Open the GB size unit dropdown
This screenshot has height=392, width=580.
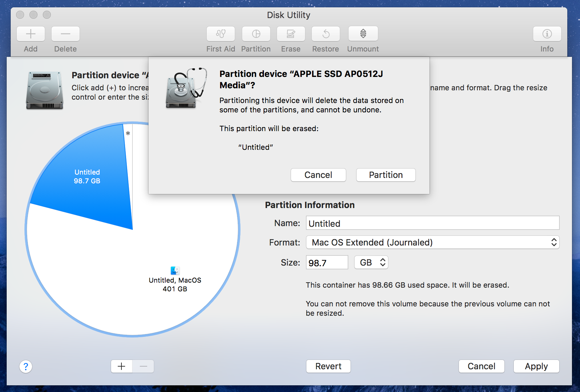click(371, 263)
